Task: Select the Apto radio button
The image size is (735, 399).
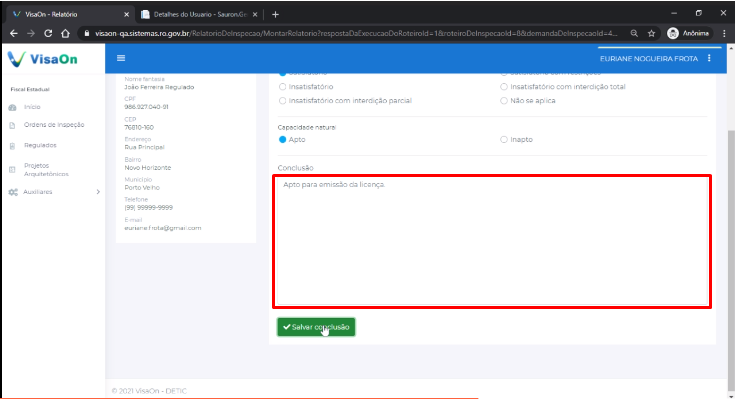Action: 282,140
